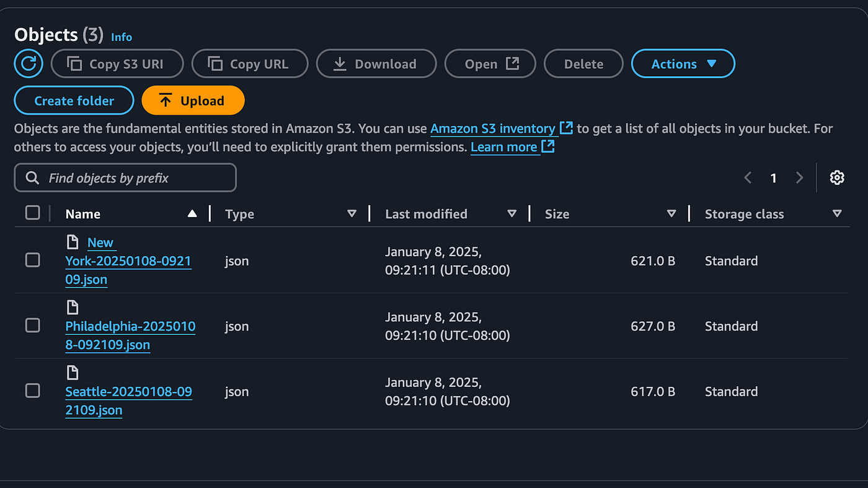
Task: Create a new folder
Action: pyautogui.click(x=74, y=100)
